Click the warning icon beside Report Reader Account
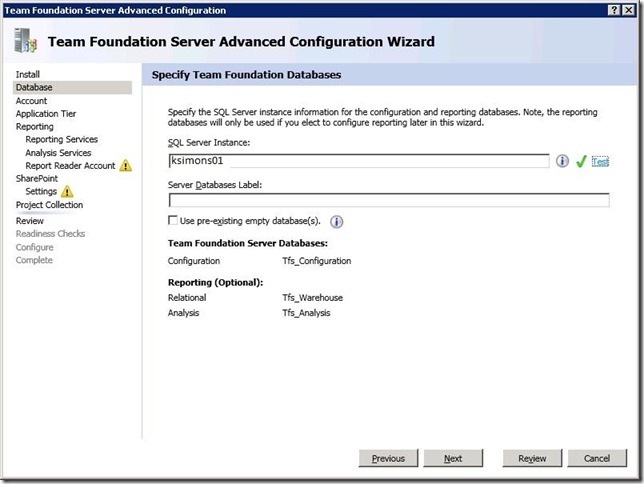The image size is (644, 484). [126, 166]
